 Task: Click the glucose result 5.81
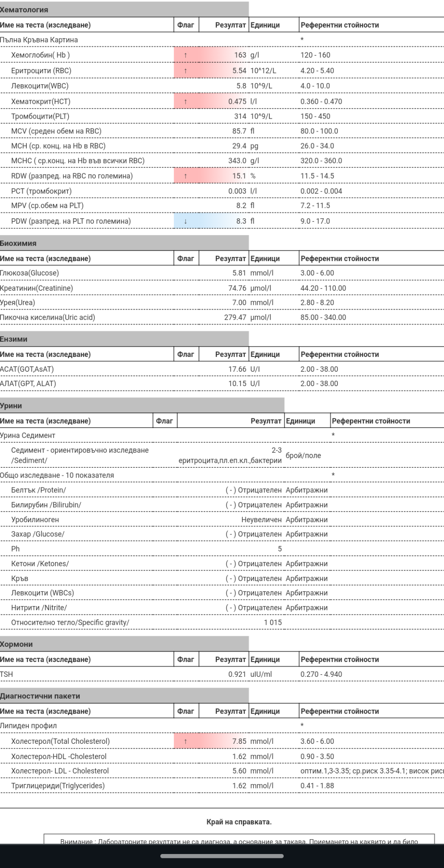click(239, 273)
